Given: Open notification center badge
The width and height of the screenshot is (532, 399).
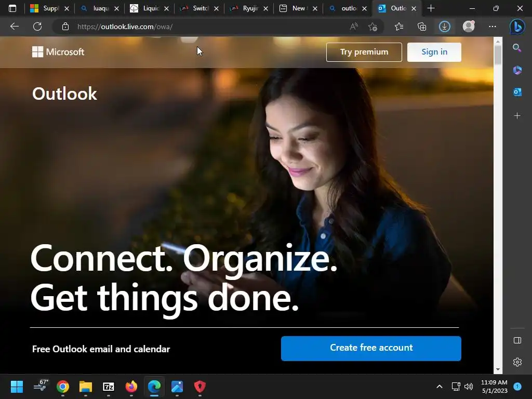Looking at the screenshot, I should point(517,387).
